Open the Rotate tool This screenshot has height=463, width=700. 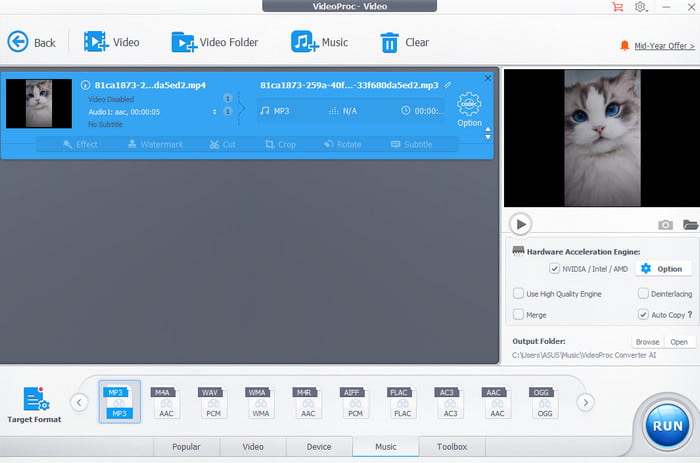(342, 144)
